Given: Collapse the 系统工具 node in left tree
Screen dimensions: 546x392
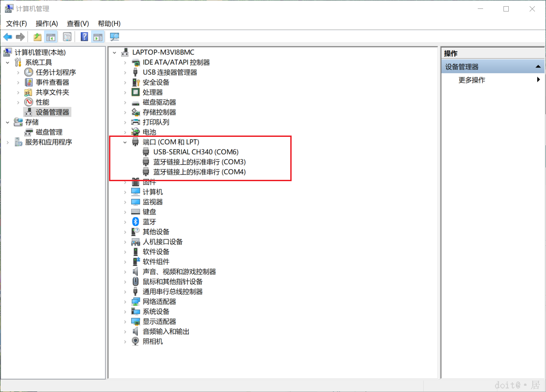Looking at the screenshot, I should click(x=8, y=62).
